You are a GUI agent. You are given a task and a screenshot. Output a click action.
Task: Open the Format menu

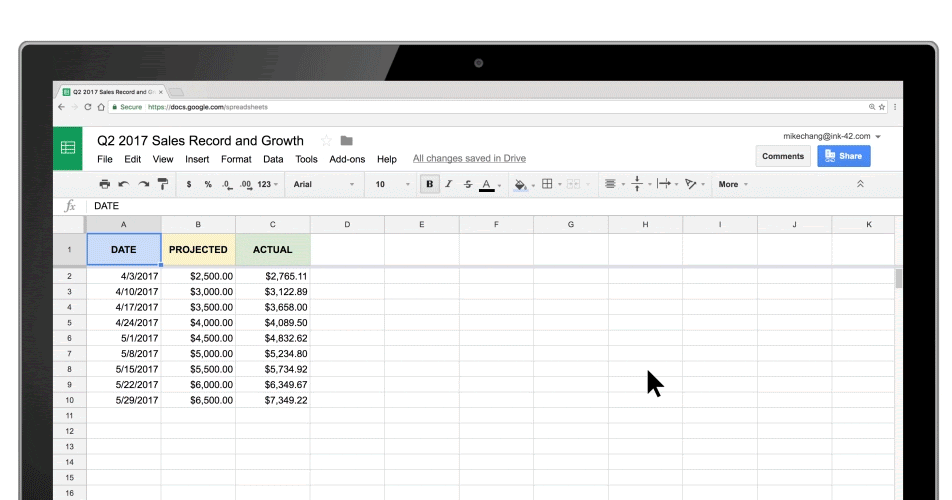236,159
